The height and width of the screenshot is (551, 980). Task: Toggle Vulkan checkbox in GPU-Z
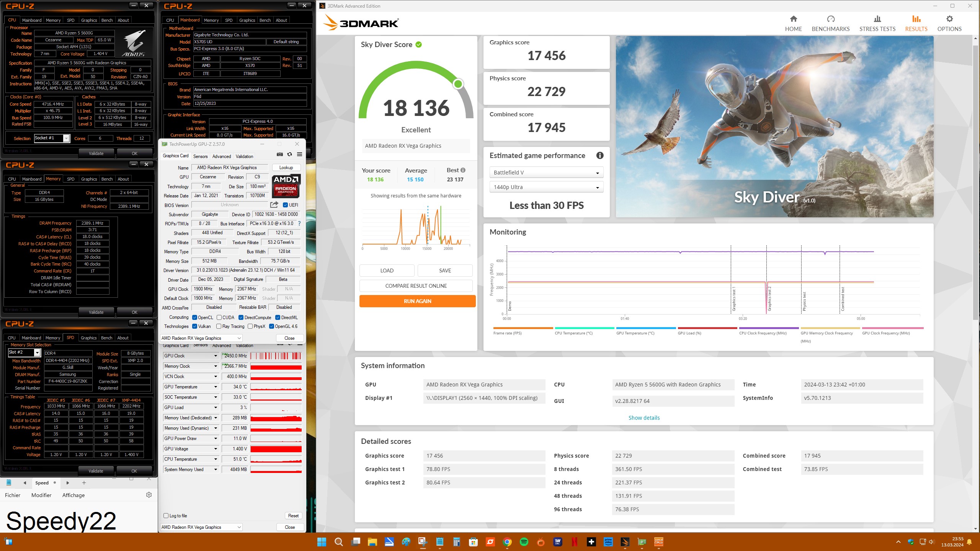click(194, 326)
